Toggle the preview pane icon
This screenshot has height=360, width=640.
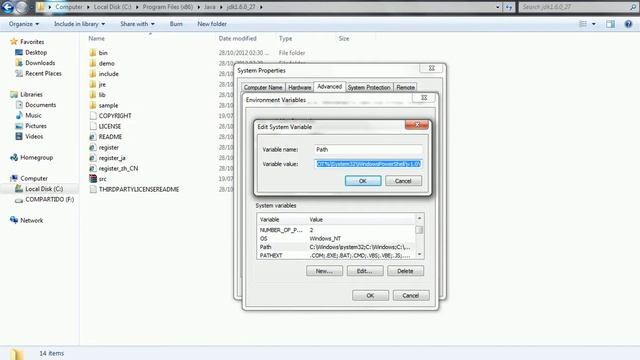point(610,24)
